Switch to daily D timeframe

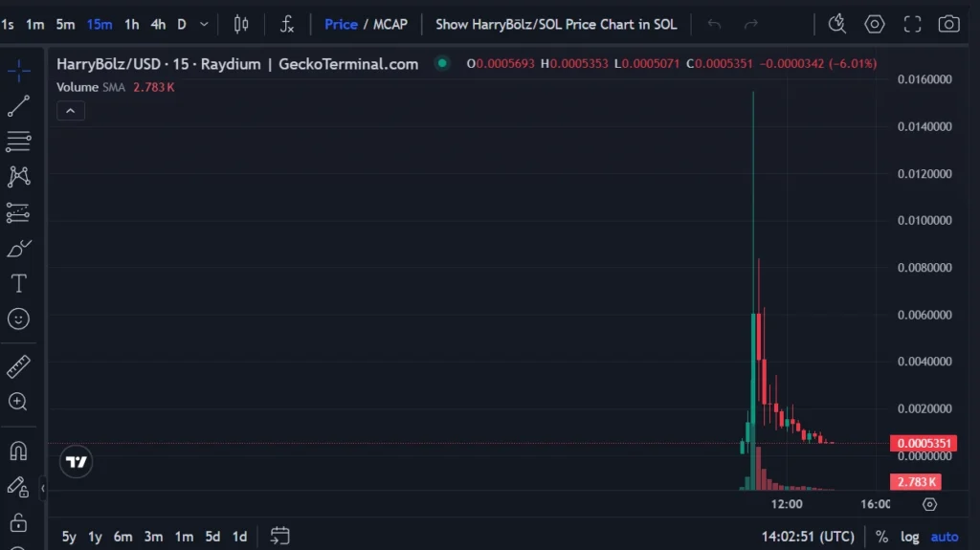181,24
